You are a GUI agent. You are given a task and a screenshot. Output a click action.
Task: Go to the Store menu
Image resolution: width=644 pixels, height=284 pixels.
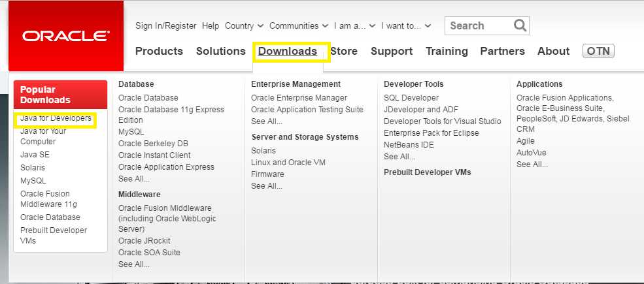(344, 52)
